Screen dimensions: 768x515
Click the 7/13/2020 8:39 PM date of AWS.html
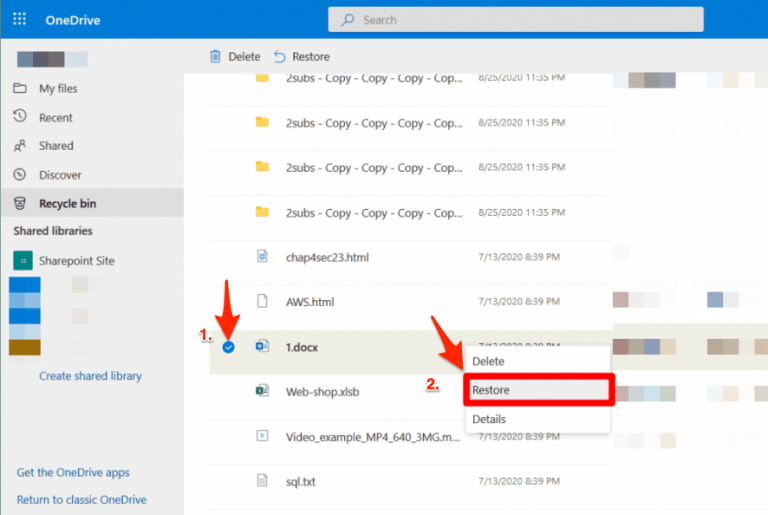(519, 301)
